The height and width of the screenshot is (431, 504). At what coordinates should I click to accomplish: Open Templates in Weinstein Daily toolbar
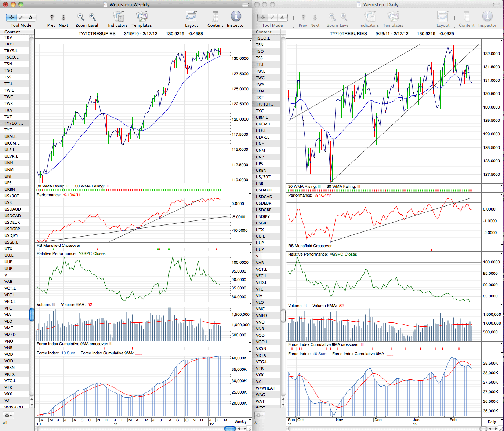pos(393,17)
